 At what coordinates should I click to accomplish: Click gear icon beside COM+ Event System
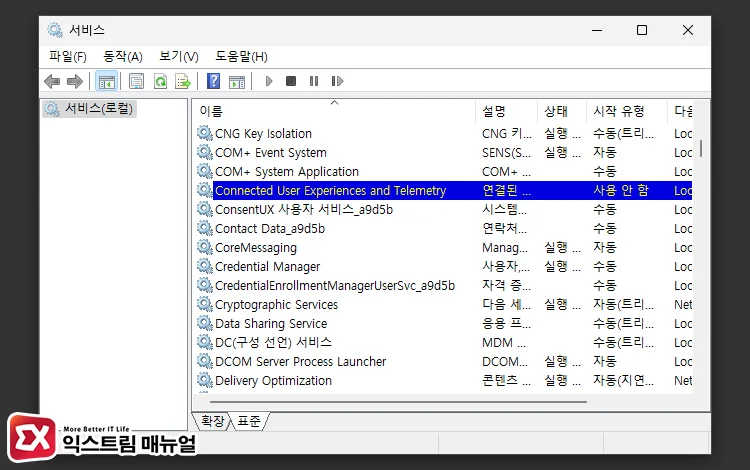(x=205, y=152)
